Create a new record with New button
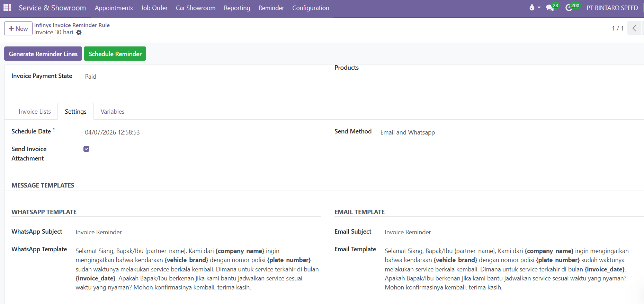The image size is (644, 304). click(18, 28)
